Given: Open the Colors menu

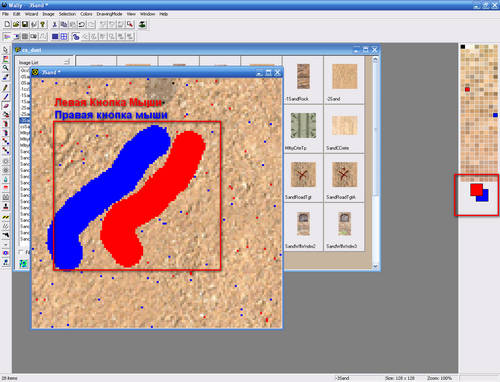Looking at the screenshot, I should click(86, 14).
